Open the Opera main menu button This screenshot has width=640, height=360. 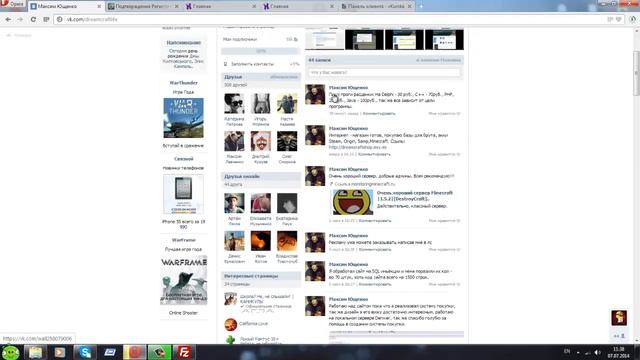click(x=12, y=4)
